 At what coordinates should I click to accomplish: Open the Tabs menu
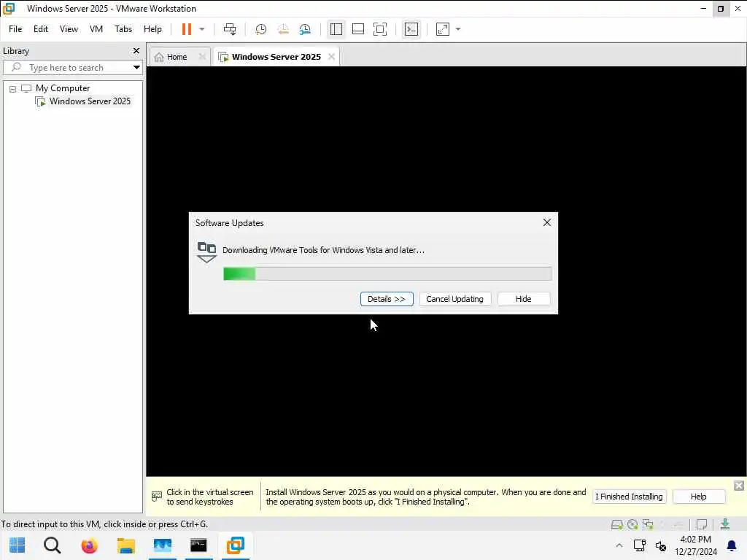tap(123, 29)
